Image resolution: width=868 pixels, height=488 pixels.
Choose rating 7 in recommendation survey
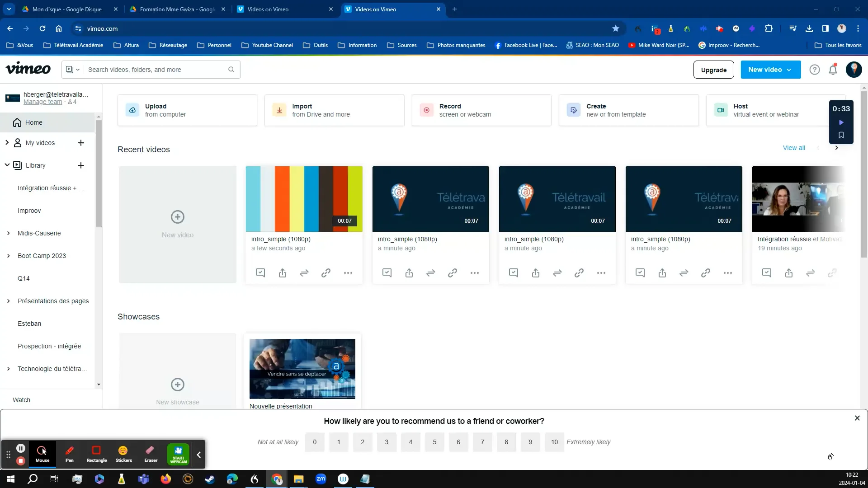(482, 442)
